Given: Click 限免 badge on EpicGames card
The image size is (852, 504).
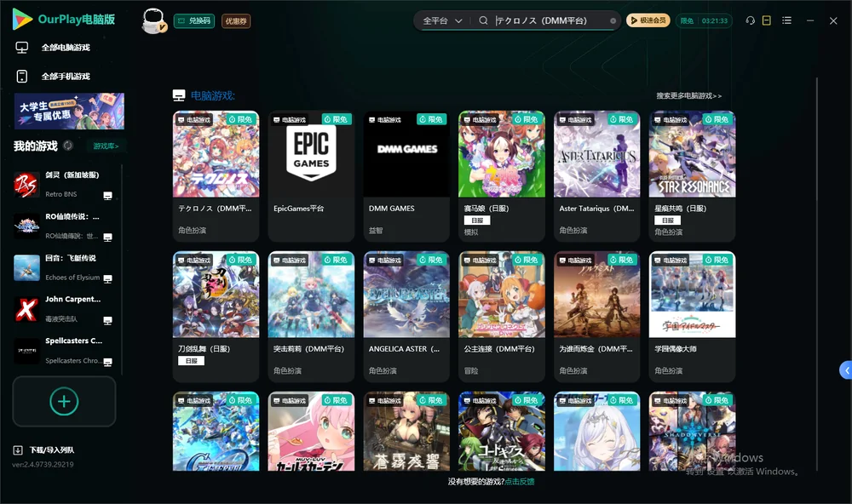Looking at the screenshot, I should coord(337,119).
